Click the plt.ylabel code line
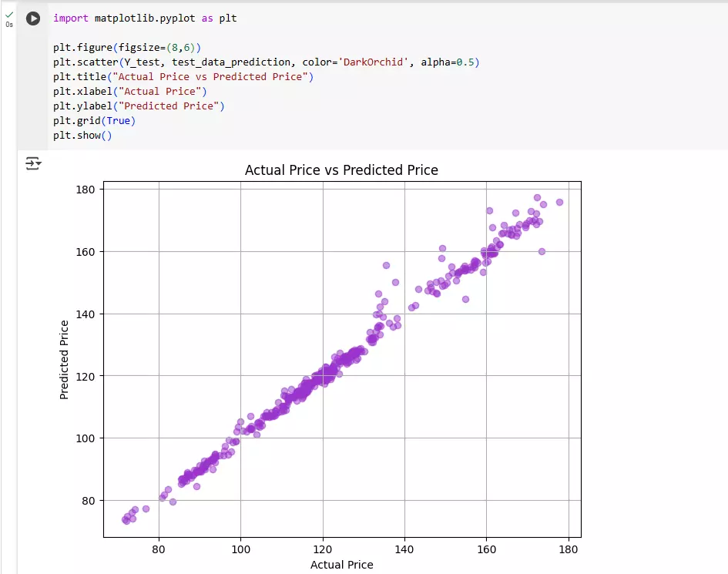The width and height of the screenshot is (728, 574). (x=139, y=106)
